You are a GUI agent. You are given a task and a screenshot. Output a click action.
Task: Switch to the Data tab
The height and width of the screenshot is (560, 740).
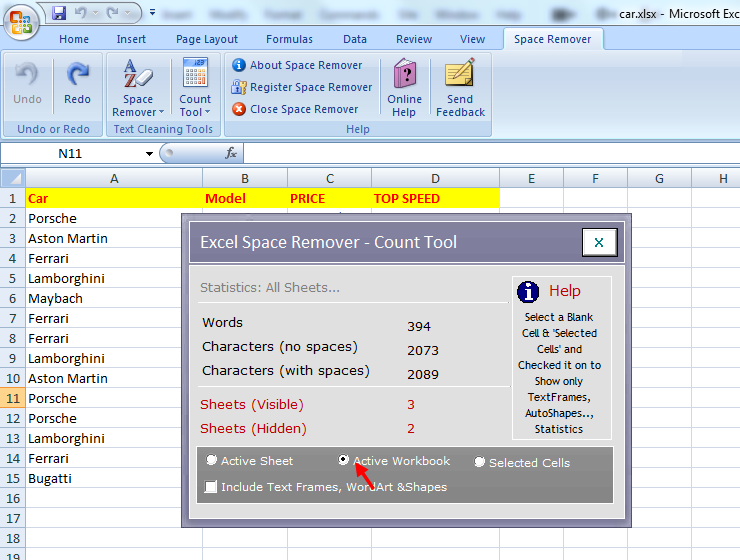(x=355, y=39)
